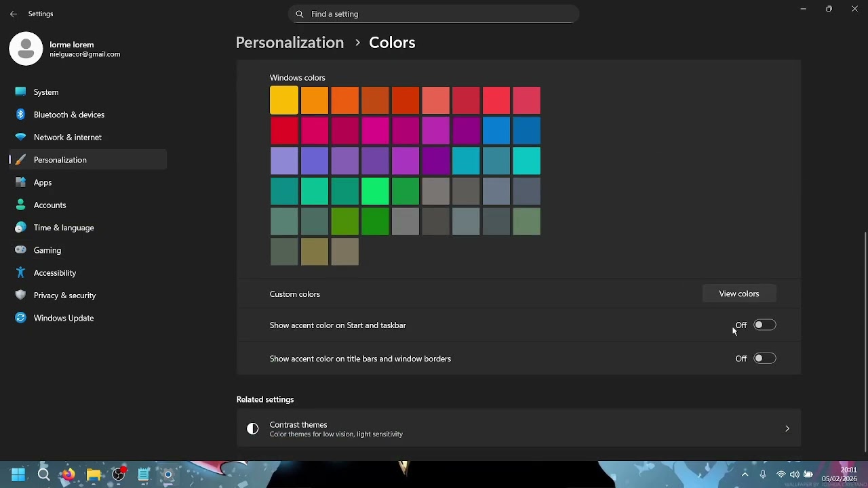Open Apps via its sidebar icon
868x488 pixels.
pos(20,182)
